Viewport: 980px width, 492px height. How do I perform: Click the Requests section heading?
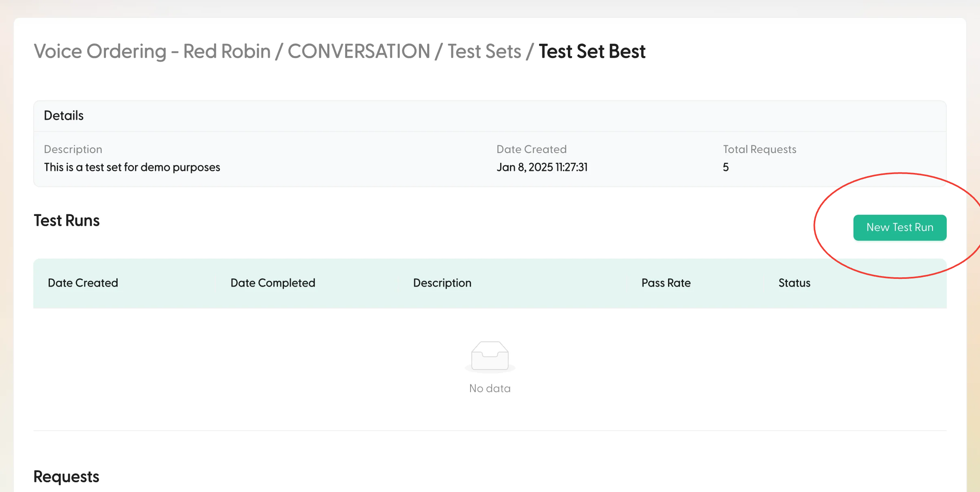click(x=66, y=477)
